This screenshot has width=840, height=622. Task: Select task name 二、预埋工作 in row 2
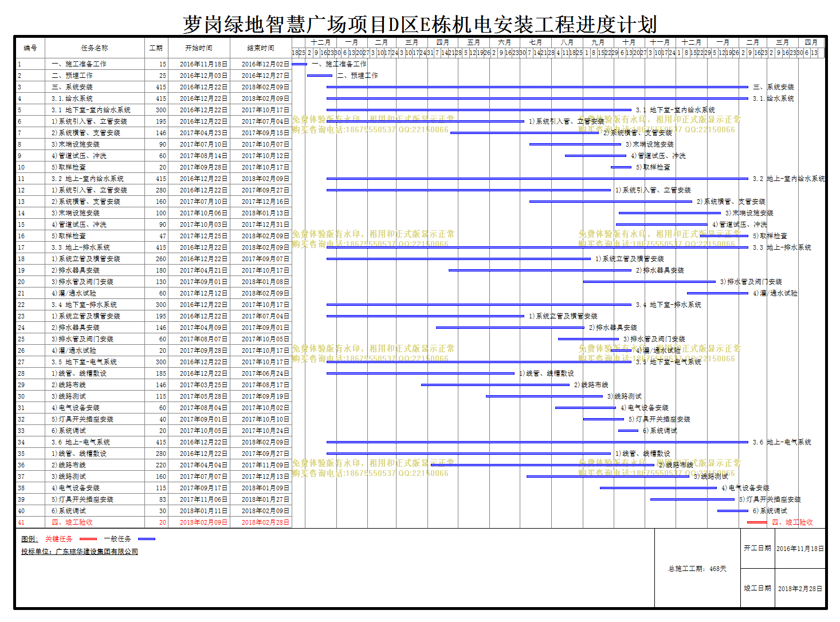click(x=72, y=76)
